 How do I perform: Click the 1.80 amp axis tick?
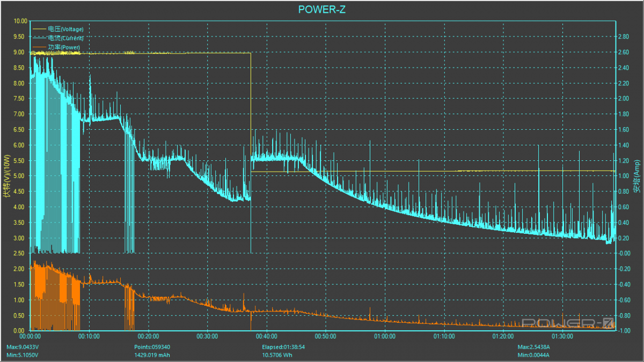pos(623,114)
